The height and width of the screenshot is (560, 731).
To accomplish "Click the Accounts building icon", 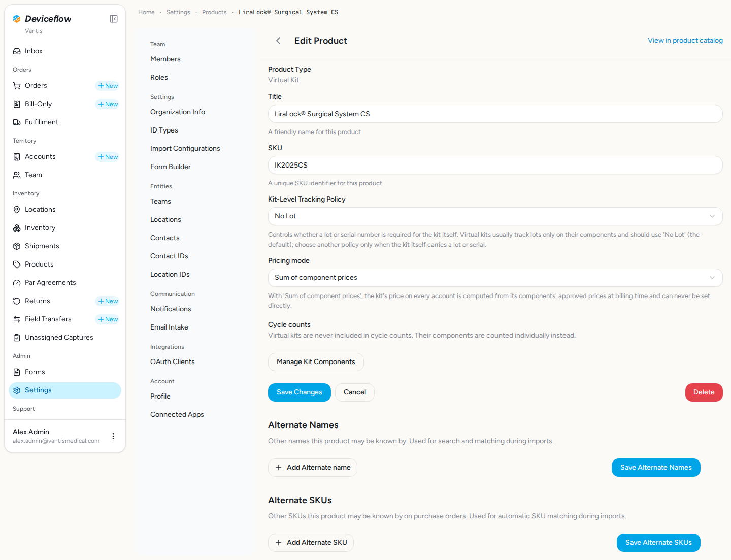I will (x=17, y=157).
